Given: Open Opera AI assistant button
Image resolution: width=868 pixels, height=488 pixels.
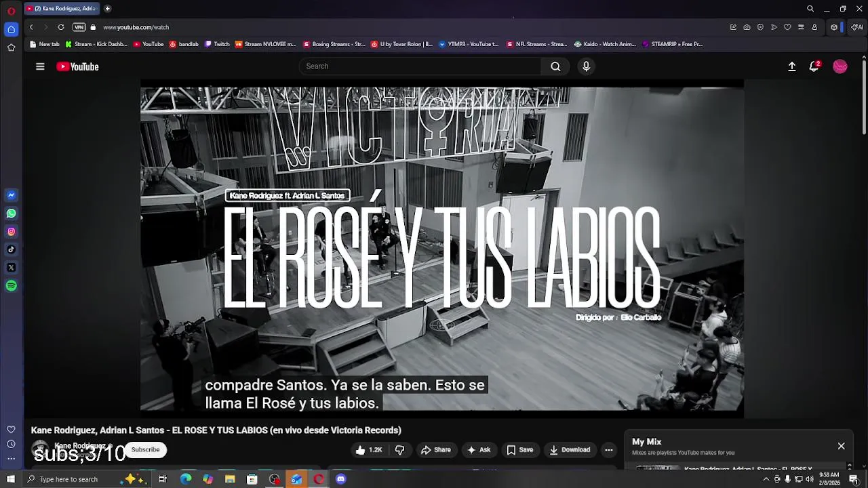Looking at the screenshot, I should 856,27.
